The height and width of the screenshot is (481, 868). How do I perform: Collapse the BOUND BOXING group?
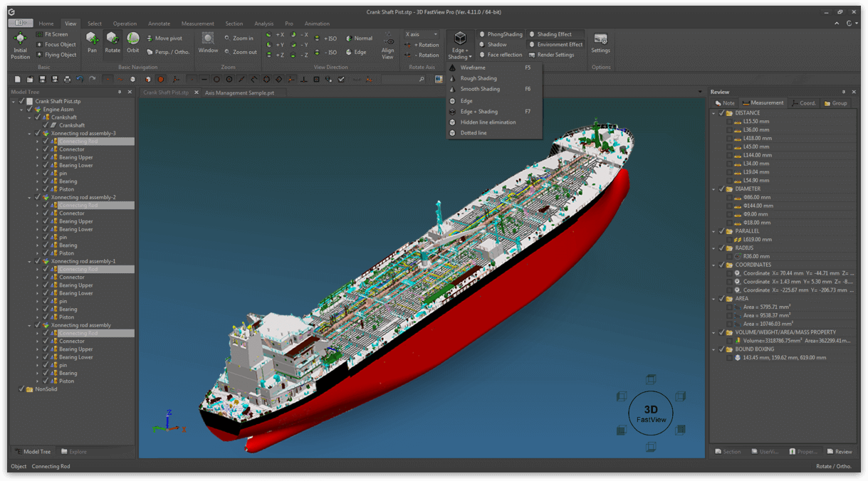713,349
